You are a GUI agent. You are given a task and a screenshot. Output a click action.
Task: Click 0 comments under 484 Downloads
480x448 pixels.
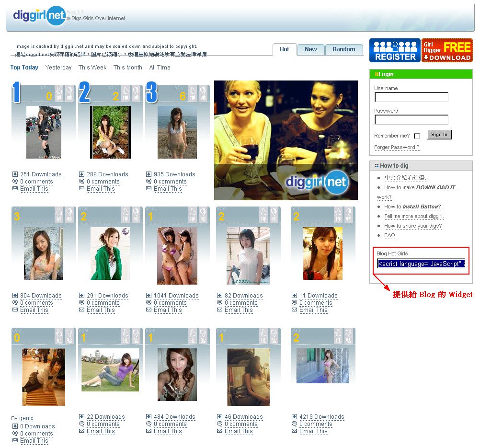coord(170,424)
